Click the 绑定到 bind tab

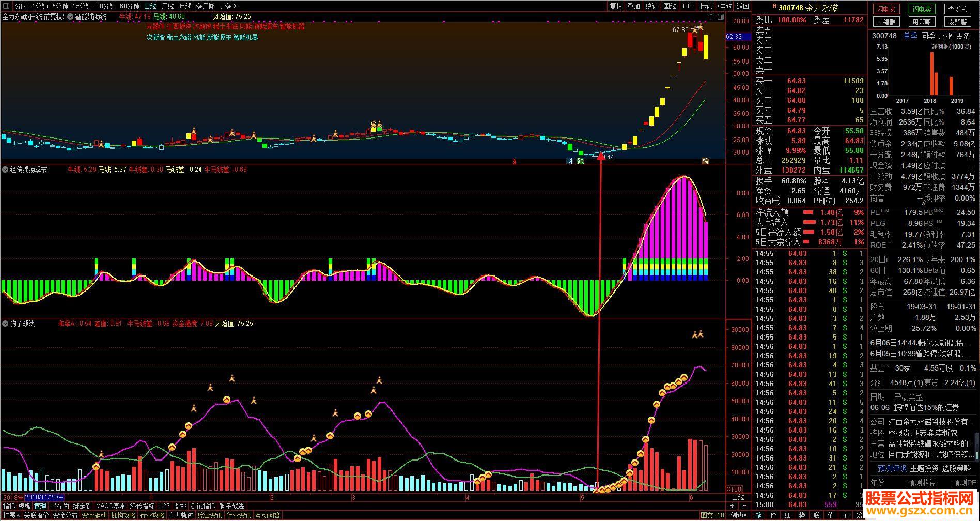(82, 506)
